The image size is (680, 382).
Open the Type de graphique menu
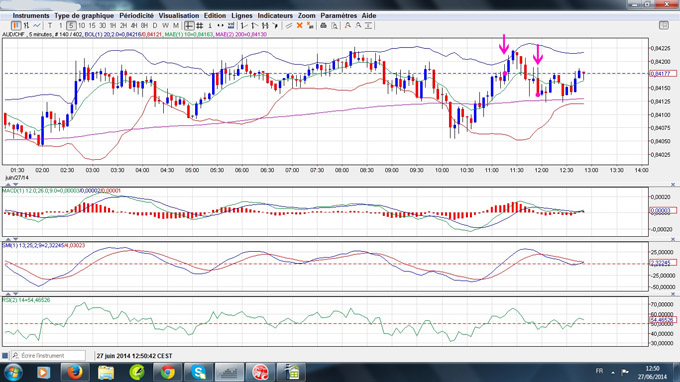pyautogui.click(x=84, y=16)
